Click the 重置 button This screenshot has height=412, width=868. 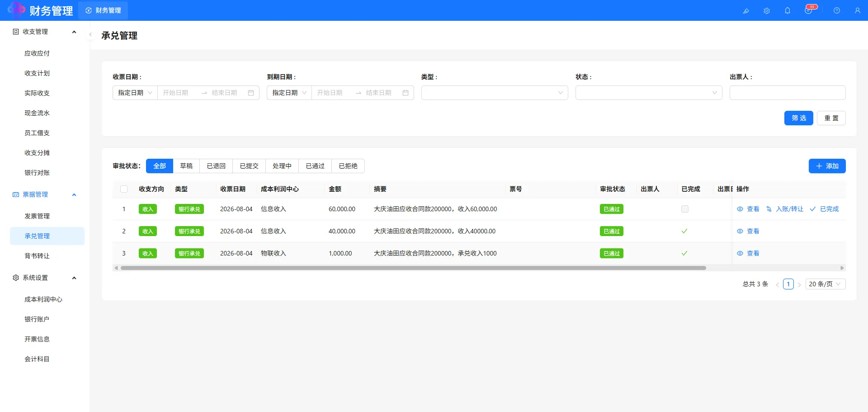[x=831, y=118]
